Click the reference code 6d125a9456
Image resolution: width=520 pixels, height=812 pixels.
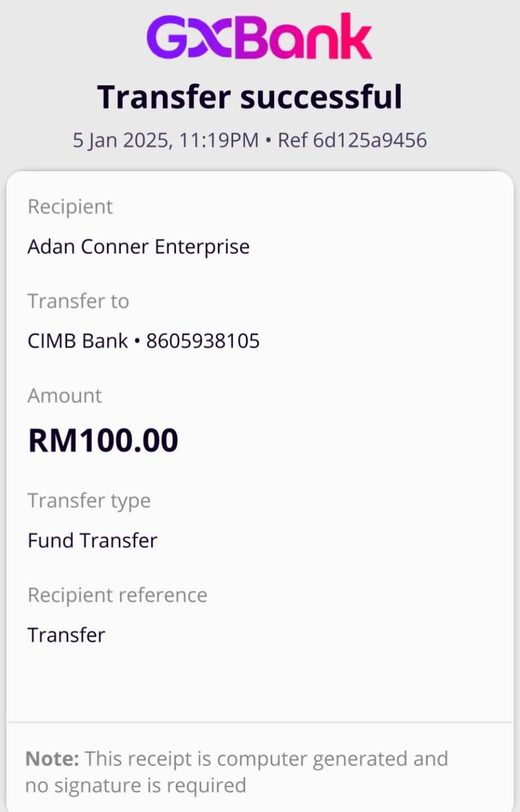point(370,140)
